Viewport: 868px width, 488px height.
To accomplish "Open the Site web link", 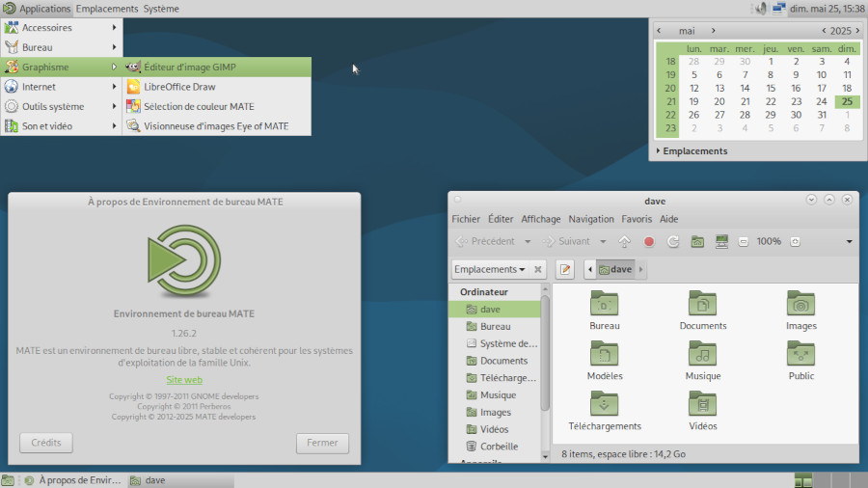I will (x=184, y=380).
